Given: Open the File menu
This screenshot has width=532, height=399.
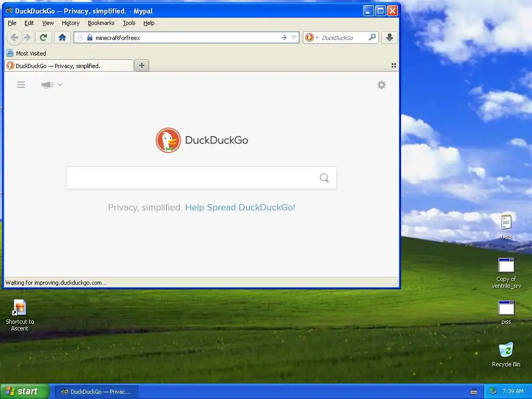Looking at the screenshot, I should pyautogui.click(x=12, y=23).
